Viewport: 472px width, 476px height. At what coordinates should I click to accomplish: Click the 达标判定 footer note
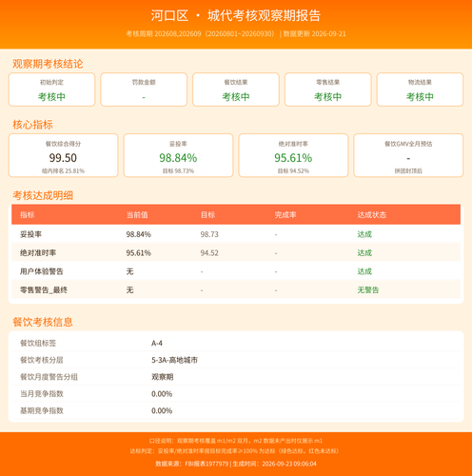(235, 451)
